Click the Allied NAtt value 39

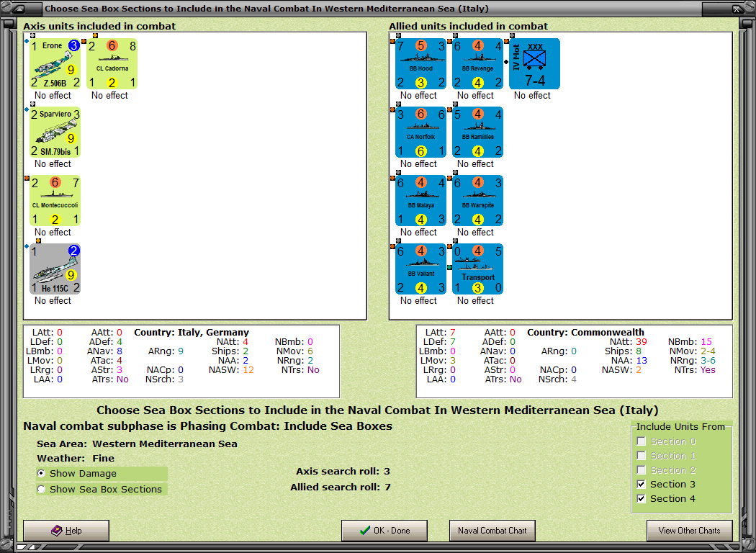point(642,342)
